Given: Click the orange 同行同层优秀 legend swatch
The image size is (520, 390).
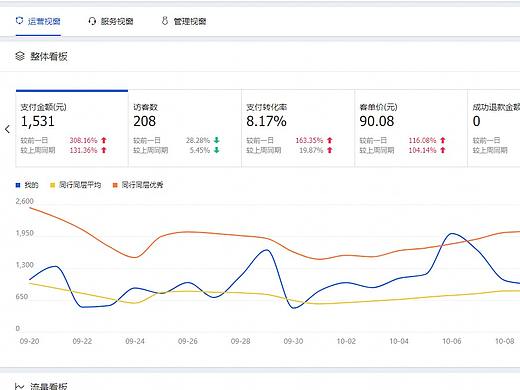Looking at the screenshot, I should pos(115,185).
